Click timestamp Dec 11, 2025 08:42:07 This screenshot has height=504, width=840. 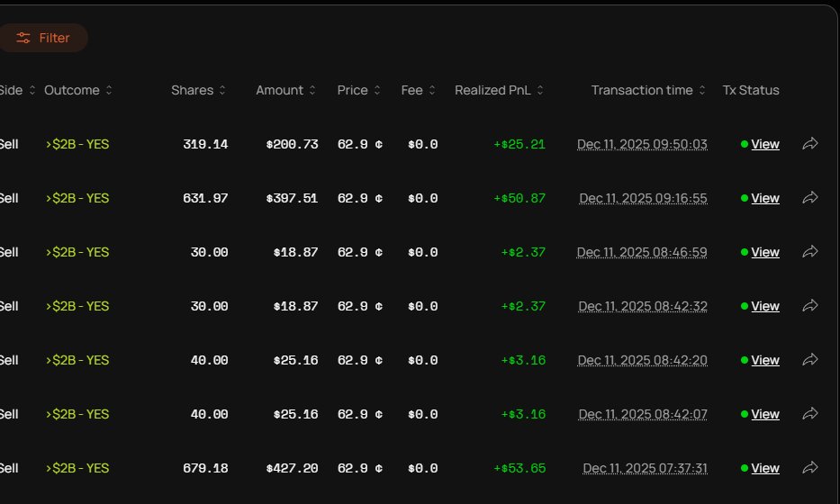coord(643,415)
